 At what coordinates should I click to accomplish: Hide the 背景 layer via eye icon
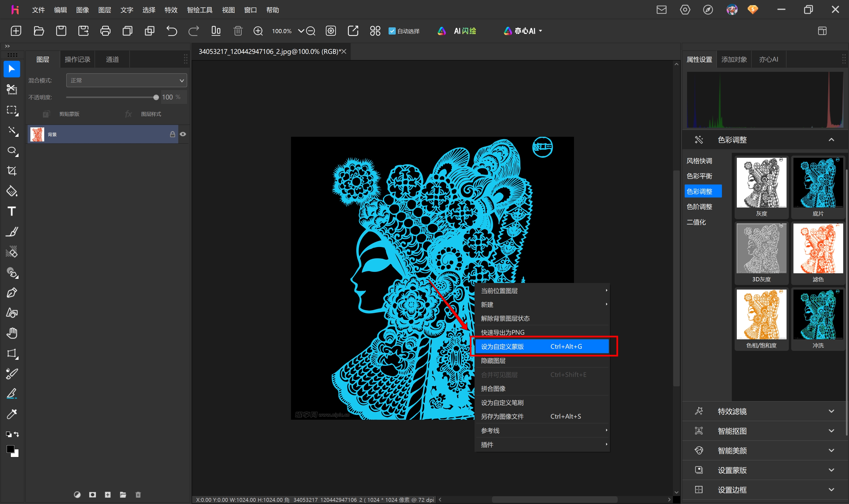(183, 134)
